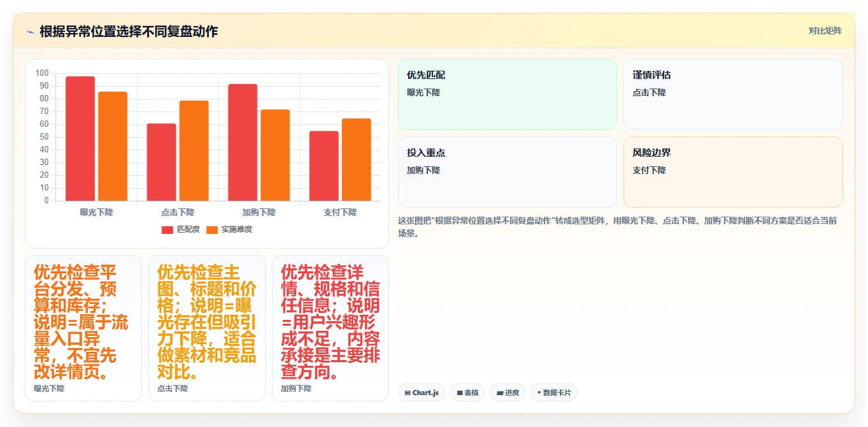The image size is (868, 427).
Task: Open the card starting 优先检查主图
Action: tap(207, 328)
